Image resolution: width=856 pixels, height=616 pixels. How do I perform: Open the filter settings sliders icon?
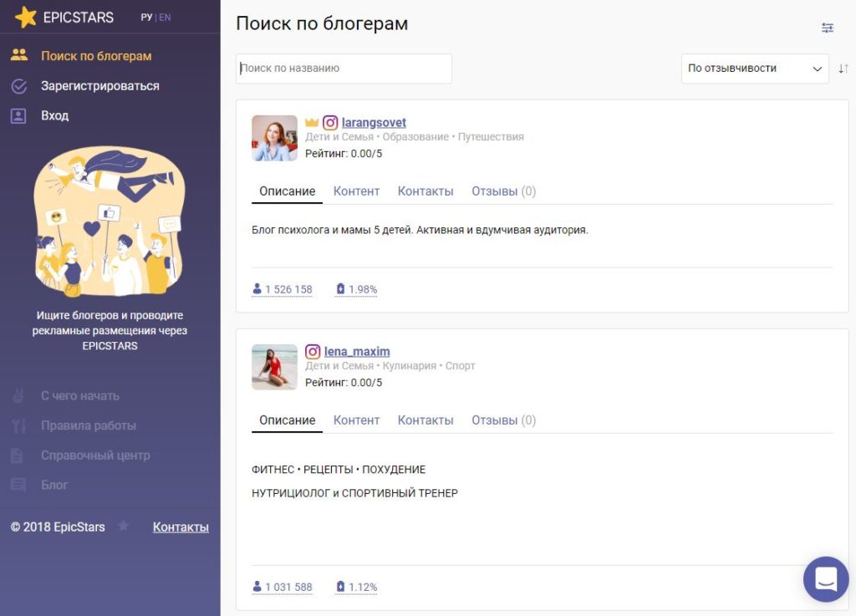point(827,28)
